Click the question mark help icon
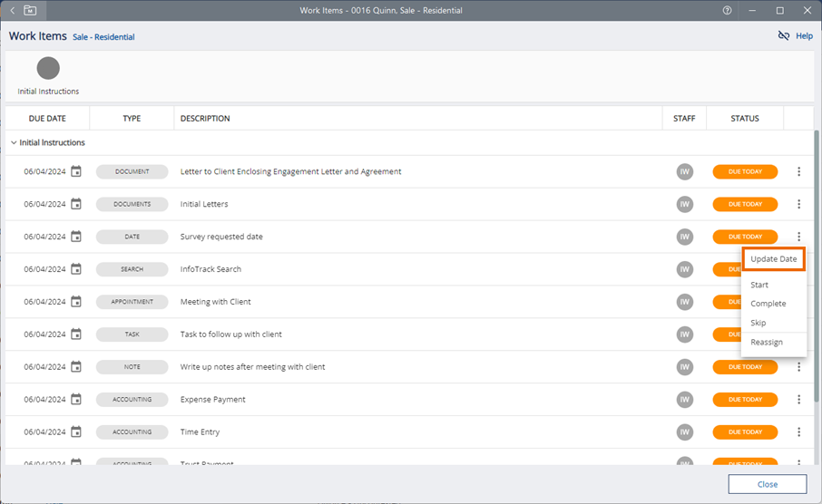This screenshot has width=822, height=504. point(727,10)
